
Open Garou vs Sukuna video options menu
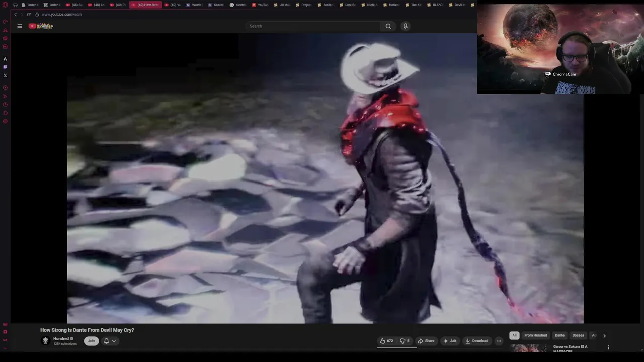(x=608, y=347)
